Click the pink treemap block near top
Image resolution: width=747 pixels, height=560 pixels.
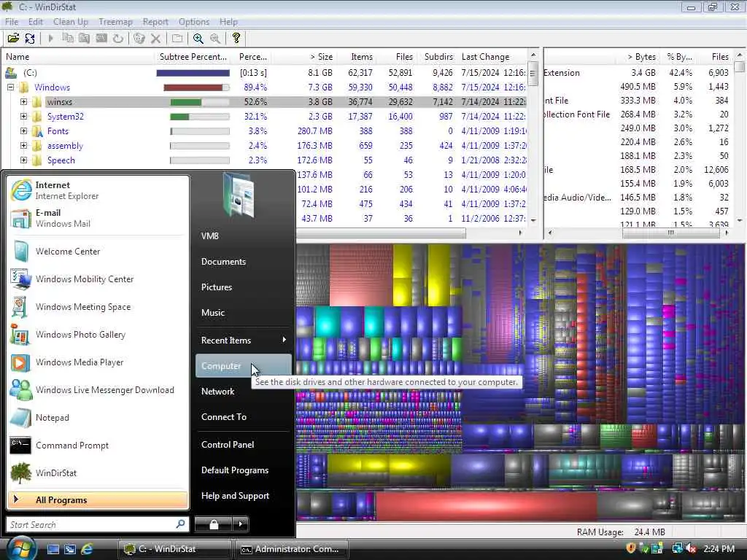(x=360, y=275)
